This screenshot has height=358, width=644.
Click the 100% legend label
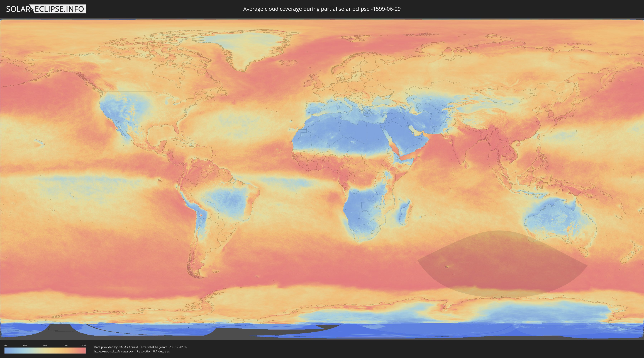tap(83, 345)
